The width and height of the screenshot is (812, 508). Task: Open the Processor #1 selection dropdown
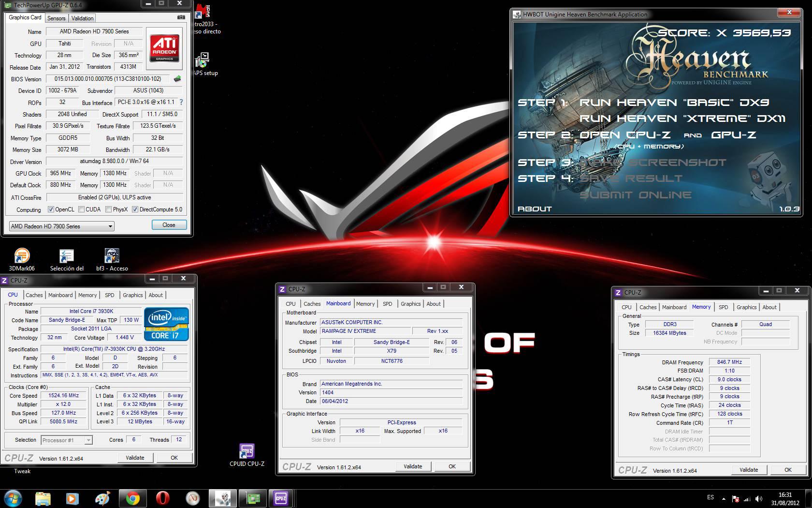(x=66, y=440)
